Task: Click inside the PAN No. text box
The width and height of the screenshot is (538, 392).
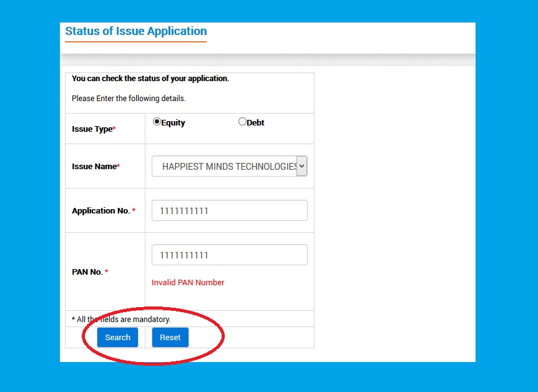Action: click(x=229, y=255)
